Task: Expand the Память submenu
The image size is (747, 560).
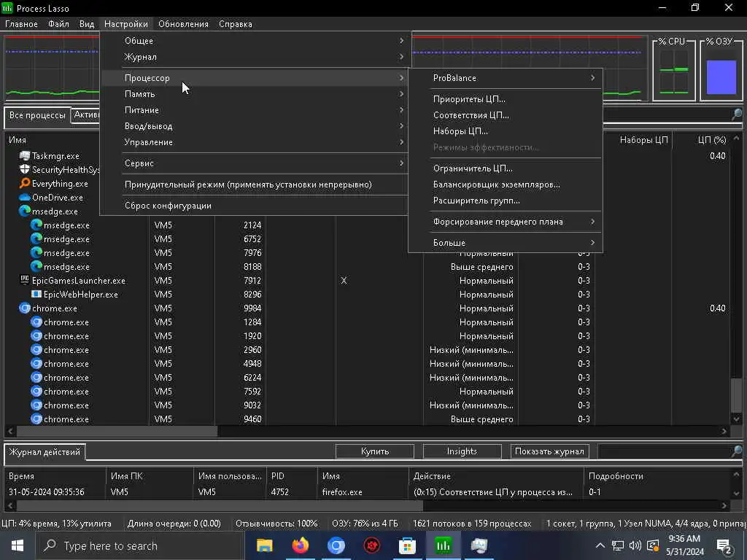Action: tap(254, 94)
